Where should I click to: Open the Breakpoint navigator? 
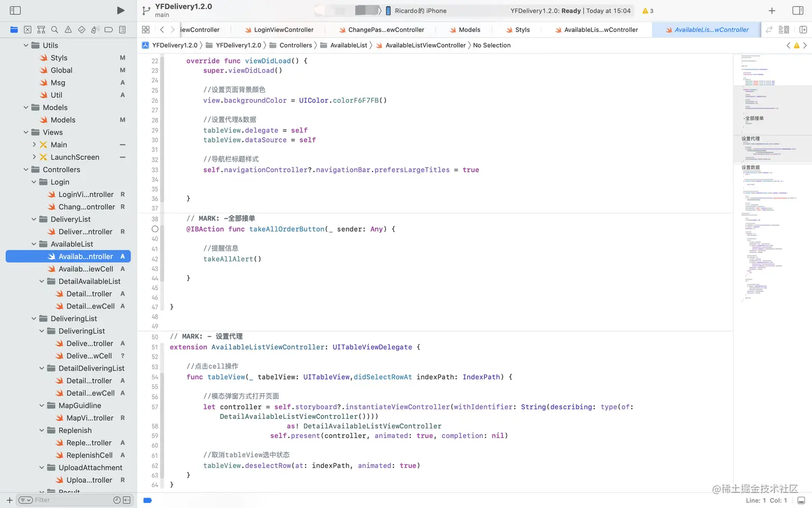pyautogui.click(x=108, y=30)
